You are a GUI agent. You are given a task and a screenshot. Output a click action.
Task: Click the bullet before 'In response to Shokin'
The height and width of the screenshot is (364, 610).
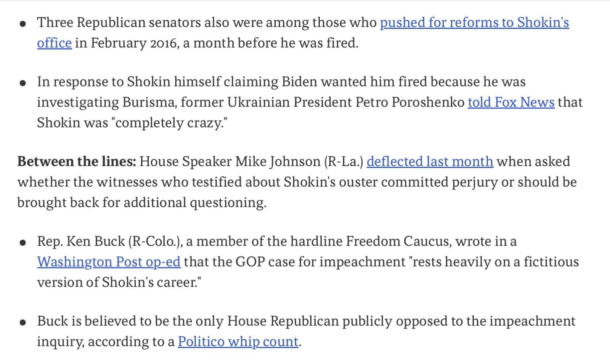23,83
